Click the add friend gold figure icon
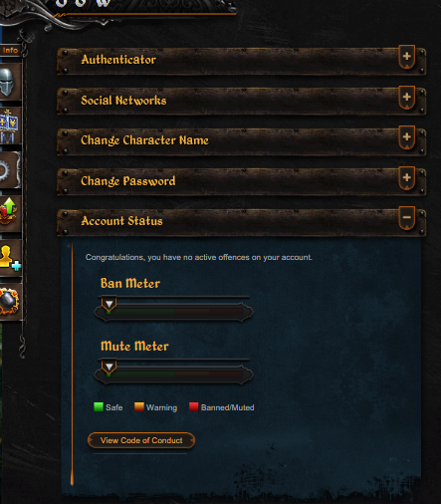This screenshot has width=441, height=504. pyautogui.click(x=9, y=258)
